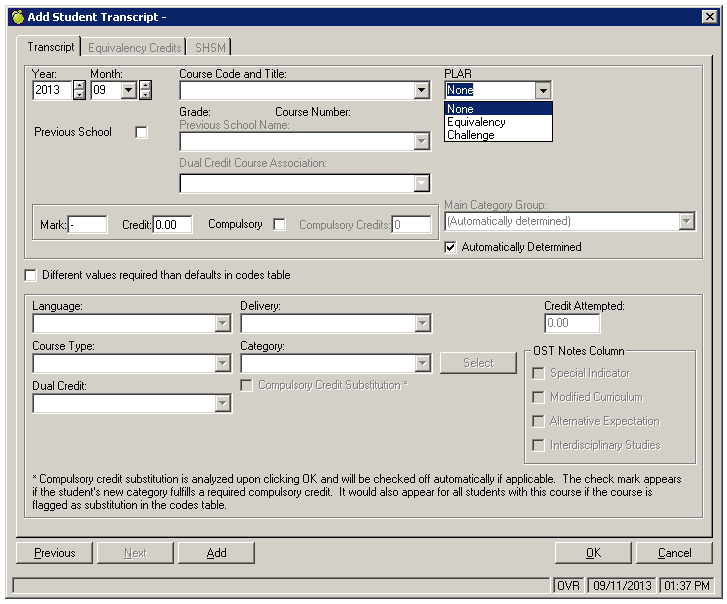Confirm with the OK button
The image size is (727, 604).
[x=593, y=553]
